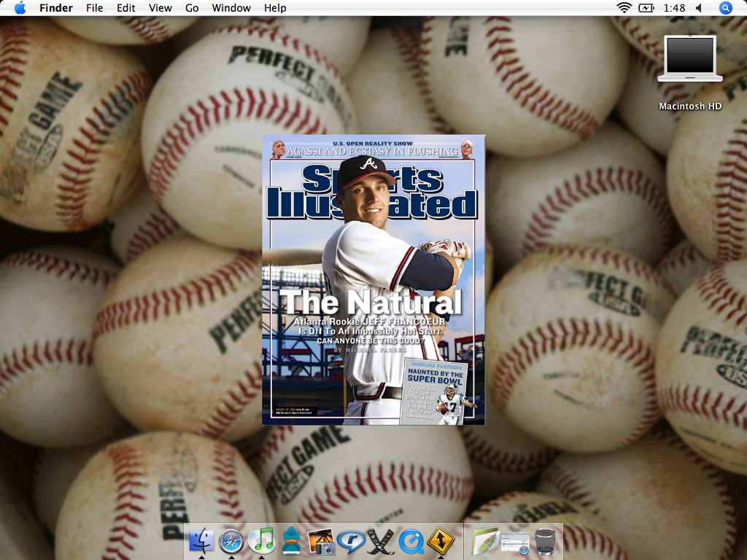Click the Wi-Fi status icon
Image resolution: width=747 pixels, height=560 pixels.
[x=624, y=7]
